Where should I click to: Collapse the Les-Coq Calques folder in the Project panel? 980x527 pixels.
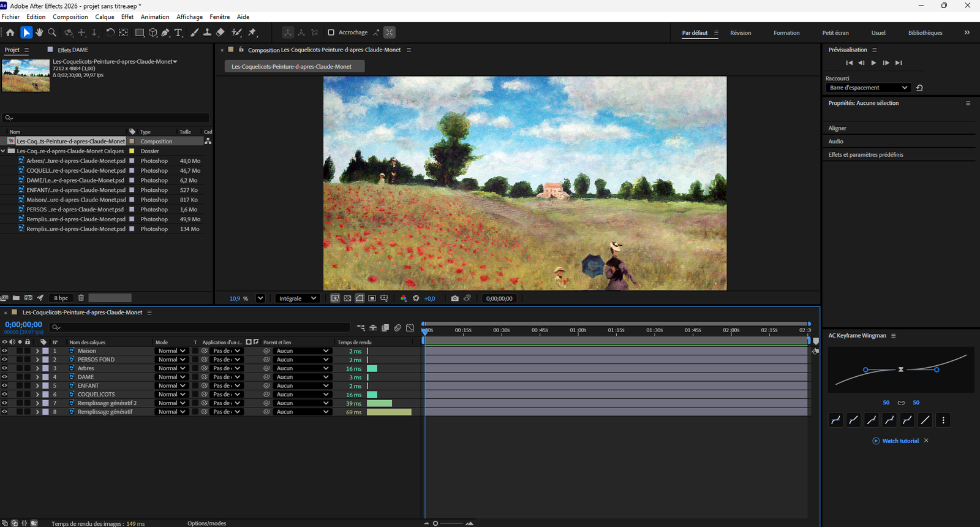(x=3, y=151)
